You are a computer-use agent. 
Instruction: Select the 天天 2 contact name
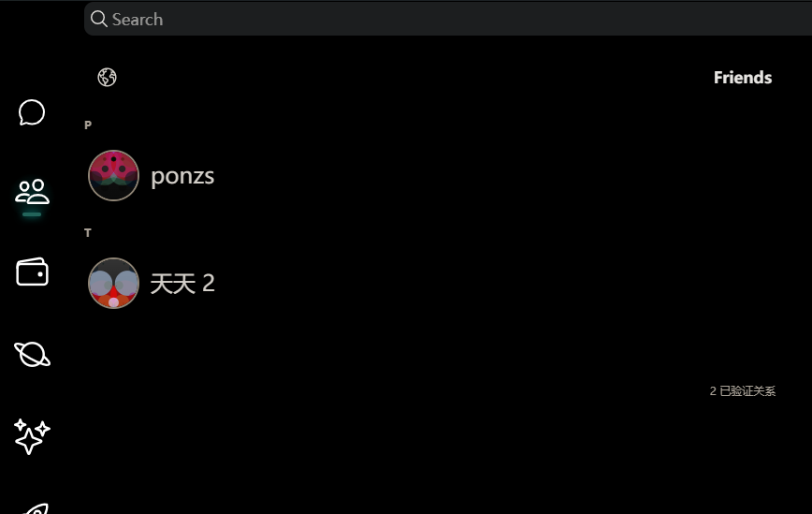click(182, 284)
